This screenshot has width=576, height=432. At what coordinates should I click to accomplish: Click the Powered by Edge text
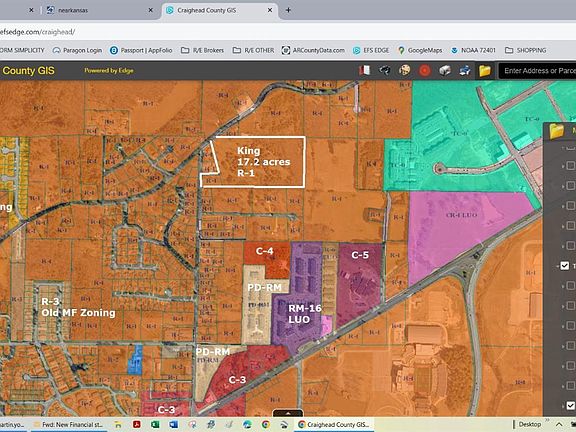click(109, 71)
